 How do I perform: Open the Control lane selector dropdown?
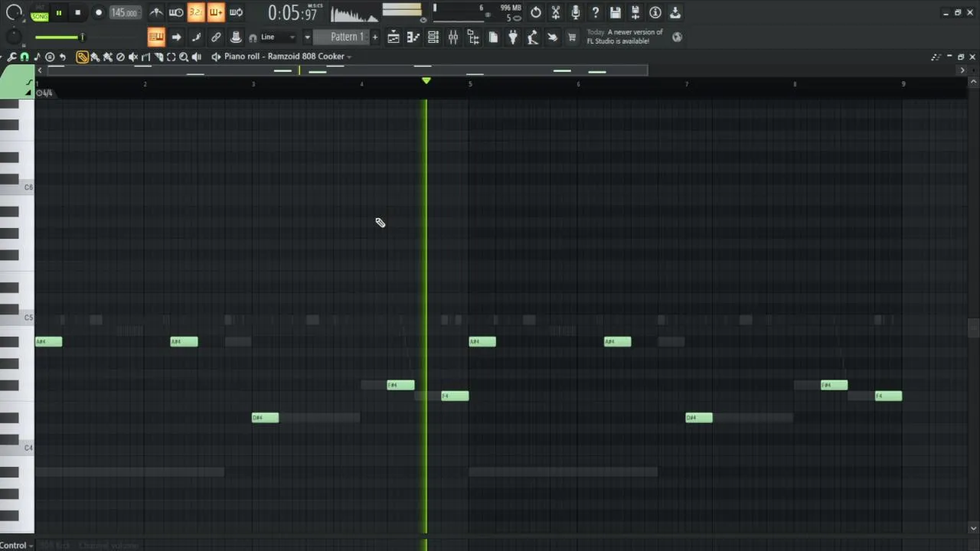click(x=17, y=546)
